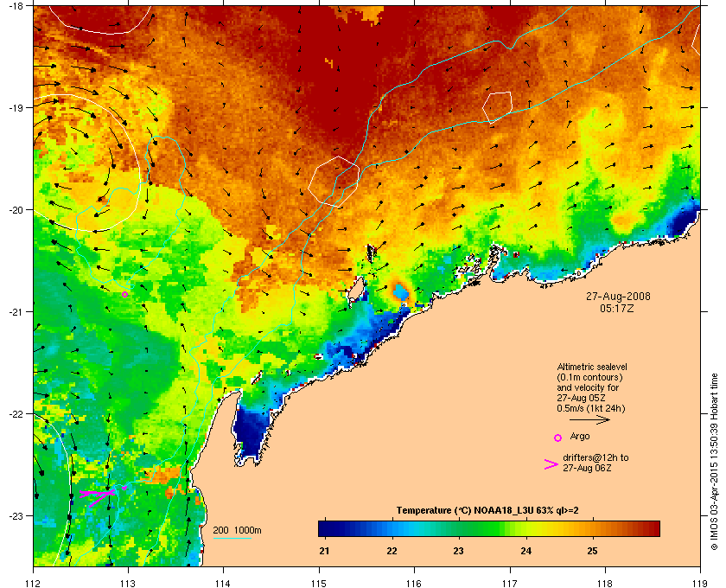Click the magenta drifter arrow symbol in the legend
This screenshot has height=588, width=726.
click(x=551, y=464)
